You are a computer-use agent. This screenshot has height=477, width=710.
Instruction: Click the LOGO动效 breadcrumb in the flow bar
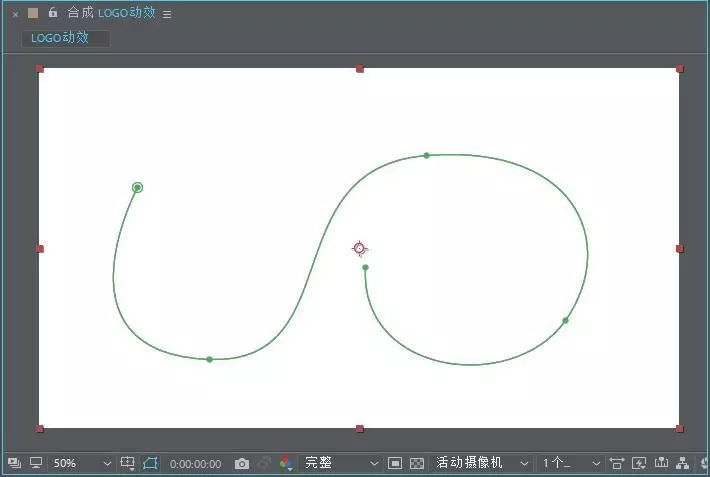(x=60, y=38)
